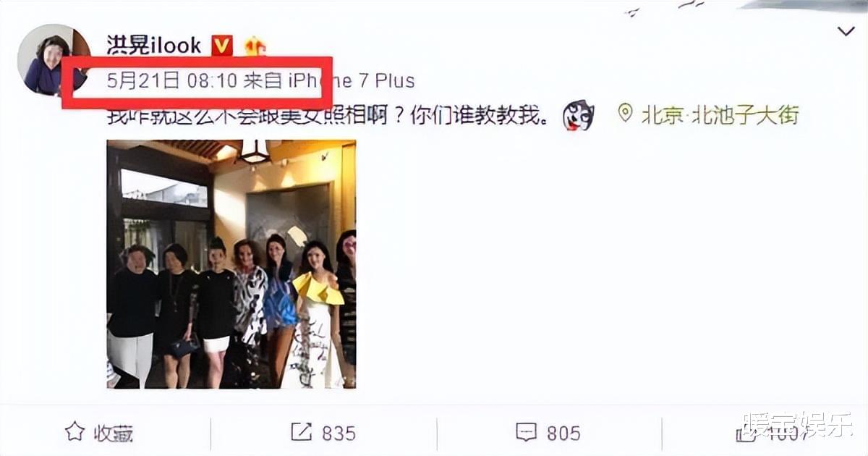Viewport: 868px width, 456px height.
Task: Click the iPhone 7 Plus source link
Action: coord(352,80)
